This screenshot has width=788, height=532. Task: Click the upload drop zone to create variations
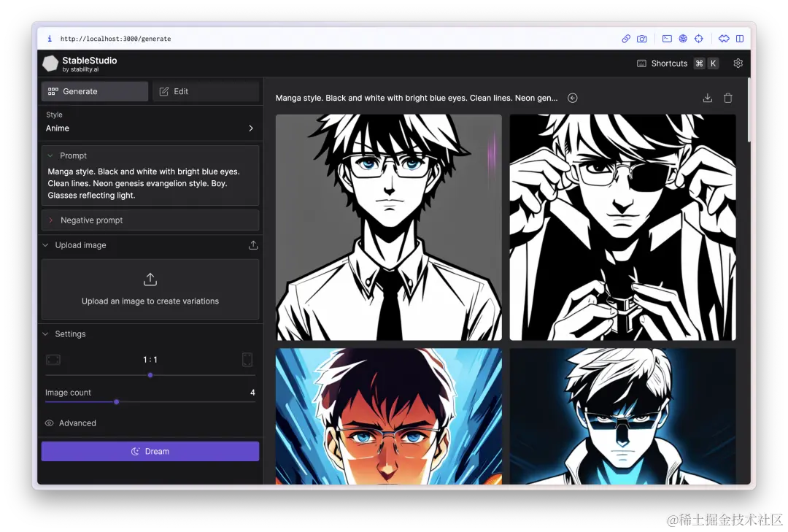pyautogui.click(x=150, y=290)
